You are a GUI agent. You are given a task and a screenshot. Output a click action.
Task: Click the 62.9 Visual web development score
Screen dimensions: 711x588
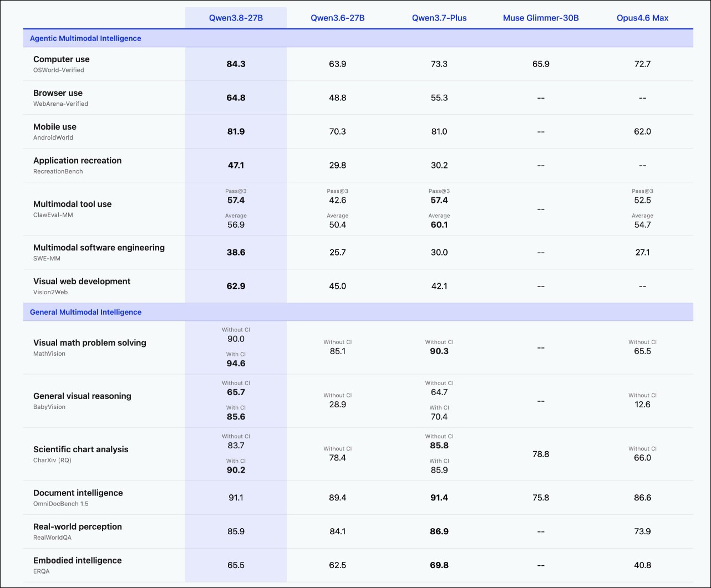[x=236, y=287]
